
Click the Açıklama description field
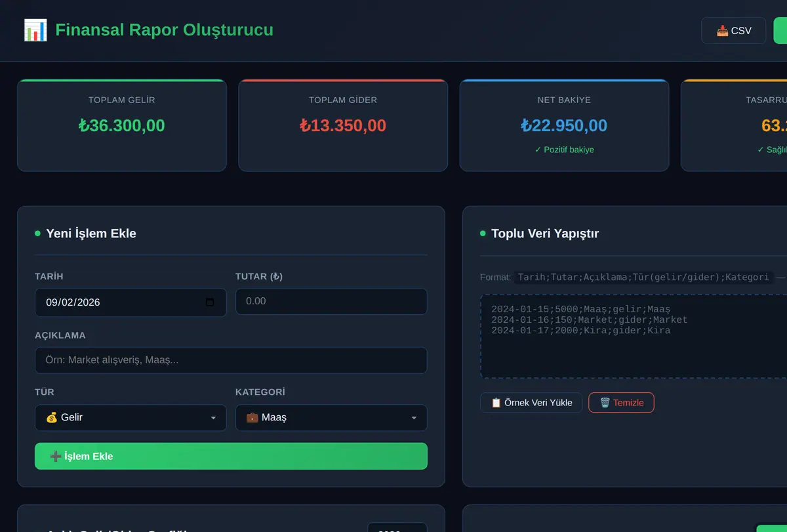tap(231, 360)
